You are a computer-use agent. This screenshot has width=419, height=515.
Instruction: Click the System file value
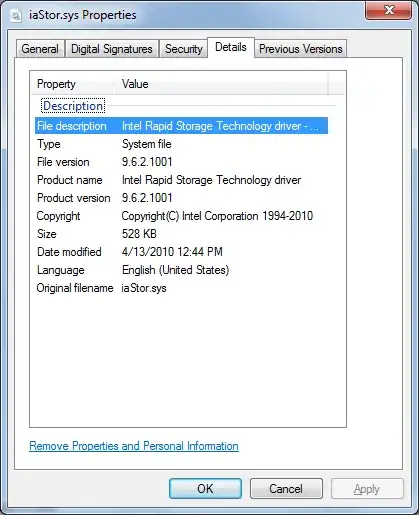point(147,144)
